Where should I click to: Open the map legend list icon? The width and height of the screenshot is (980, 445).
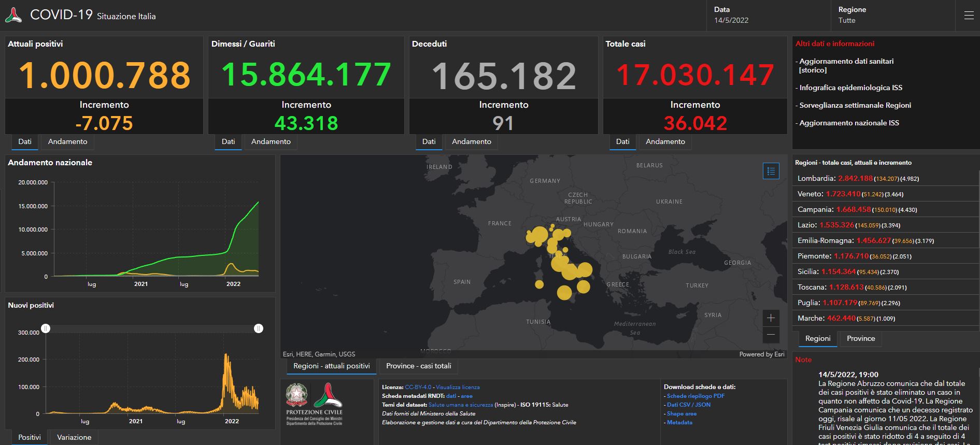(x=771, y=171)
